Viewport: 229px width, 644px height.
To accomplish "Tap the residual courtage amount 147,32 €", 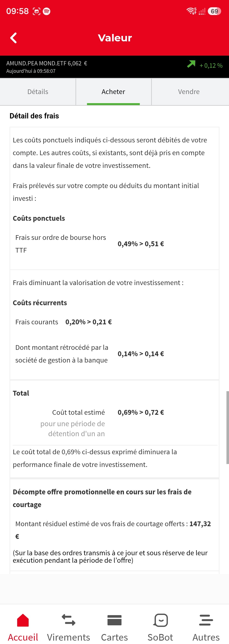I will click(113, 530).
